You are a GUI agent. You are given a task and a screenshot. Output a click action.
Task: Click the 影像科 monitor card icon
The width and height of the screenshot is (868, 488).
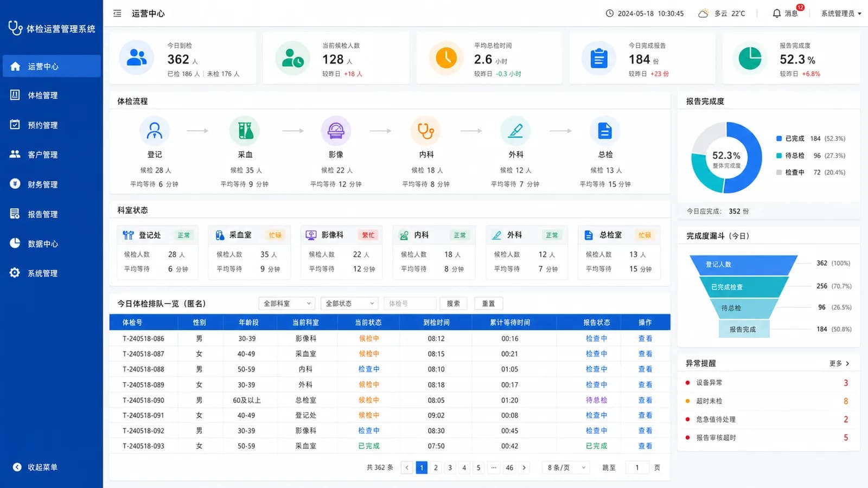pyautogui.click(x=311, y=235)
